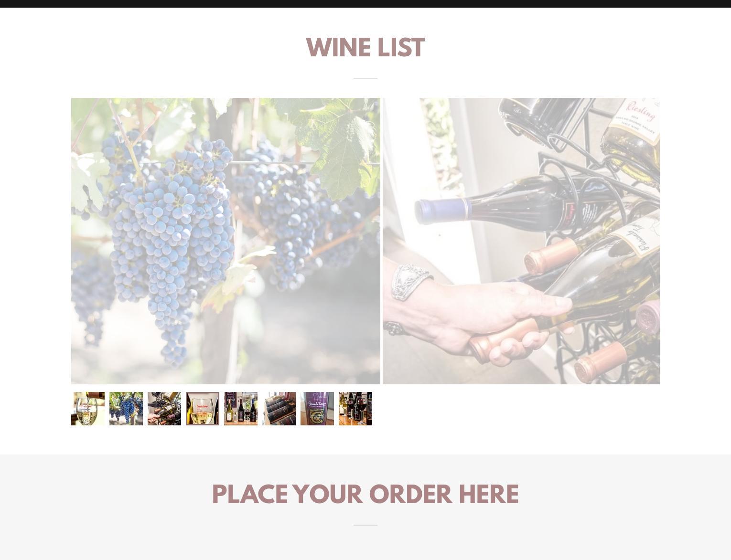Image resolution: width=731 pixels, height=560 pixels.
Task: Choose the wine rack with hand thumbnail
Action: 164,409
